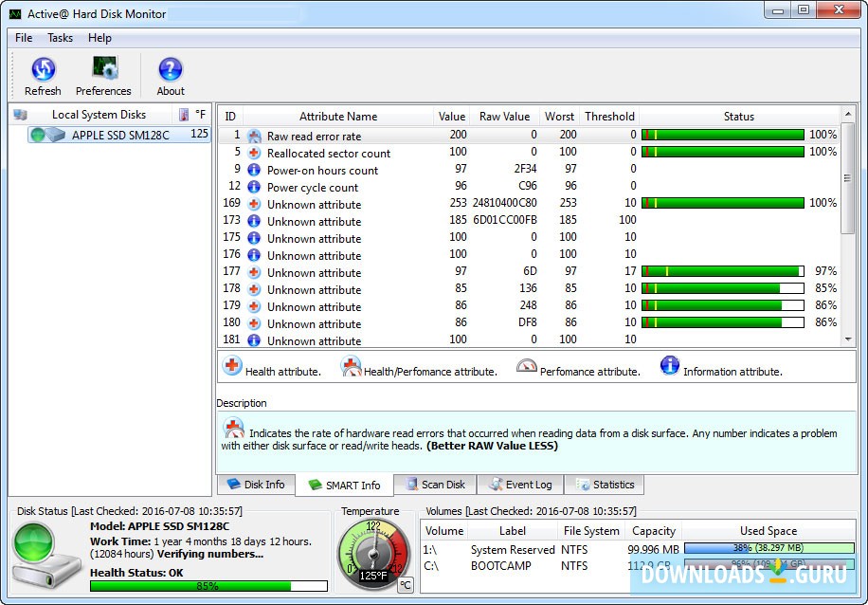This screenshot has width=868, height=605.
Task: Open the File menu
Action: (23, 38)
